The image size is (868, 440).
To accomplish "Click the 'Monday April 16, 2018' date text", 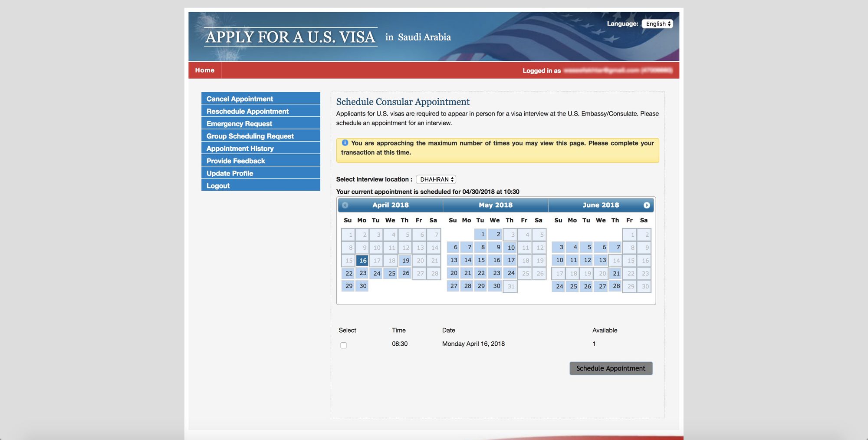I will (473, 344).
